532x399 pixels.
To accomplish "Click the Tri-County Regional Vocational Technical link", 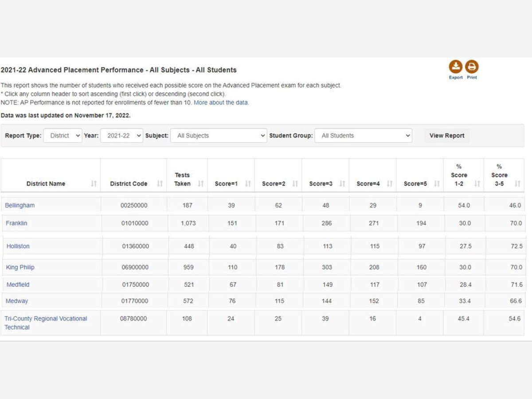I will tap(46, 323).
